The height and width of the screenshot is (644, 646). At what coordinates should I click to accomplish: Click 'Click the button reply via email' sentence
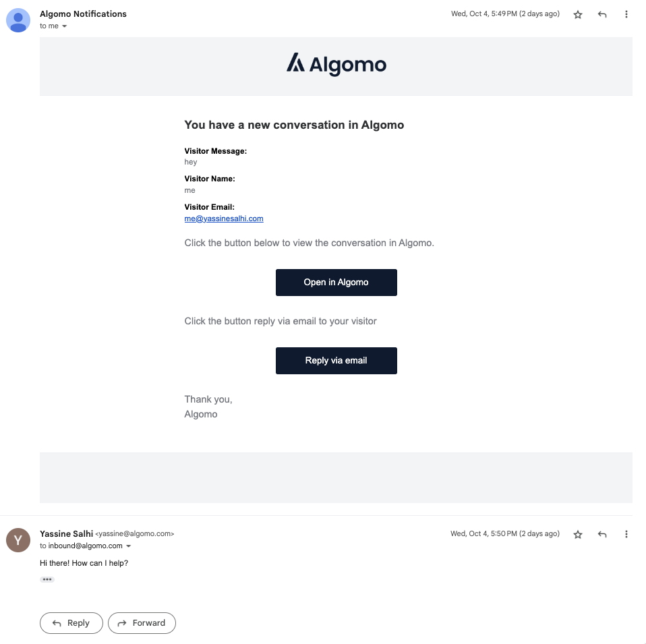click(281, 322)
